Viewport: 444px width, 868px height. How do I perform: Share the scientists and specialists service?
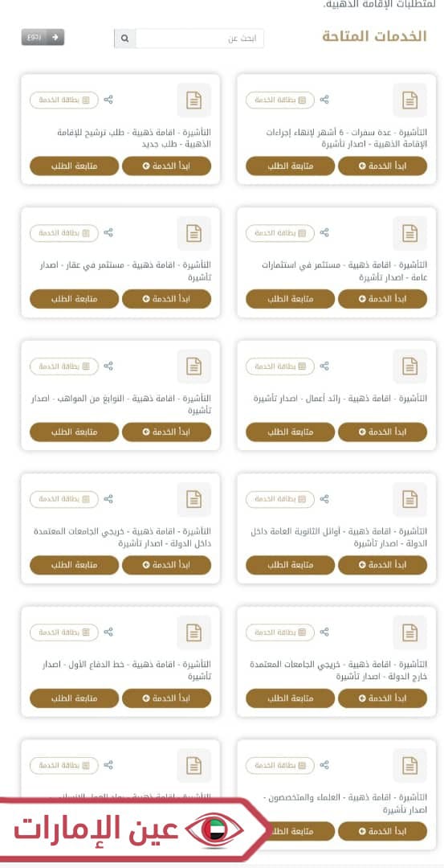pos(324,765)
